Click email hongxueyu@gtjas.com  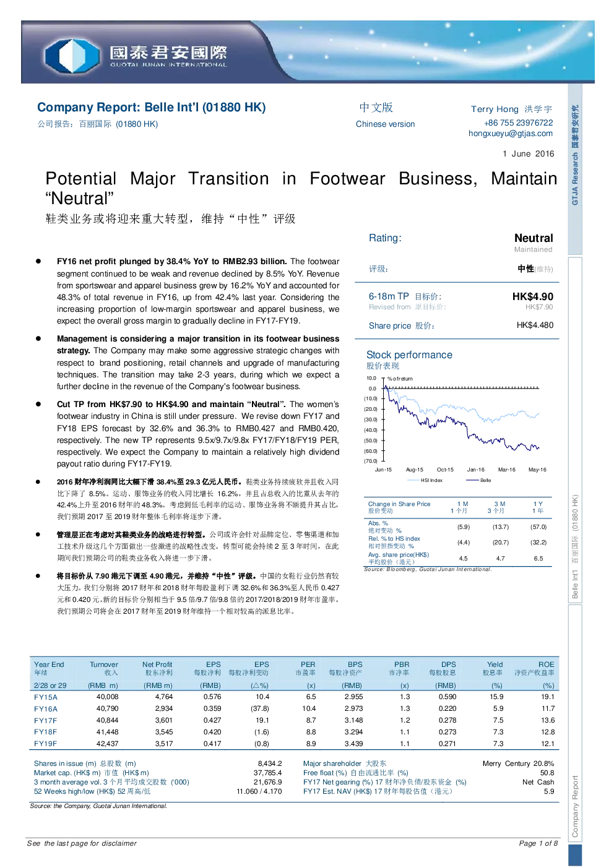511,133
